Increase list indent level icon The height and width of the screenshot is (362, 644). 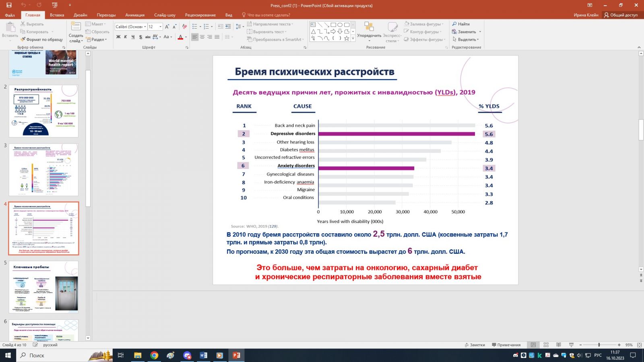pos(228,27)
